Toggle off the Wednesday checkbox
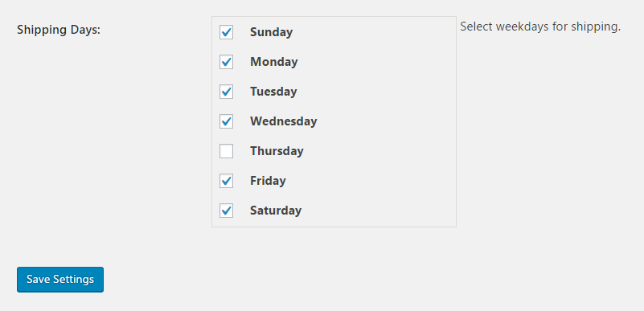This screenshot has width=644, height=311. point(226,121)
